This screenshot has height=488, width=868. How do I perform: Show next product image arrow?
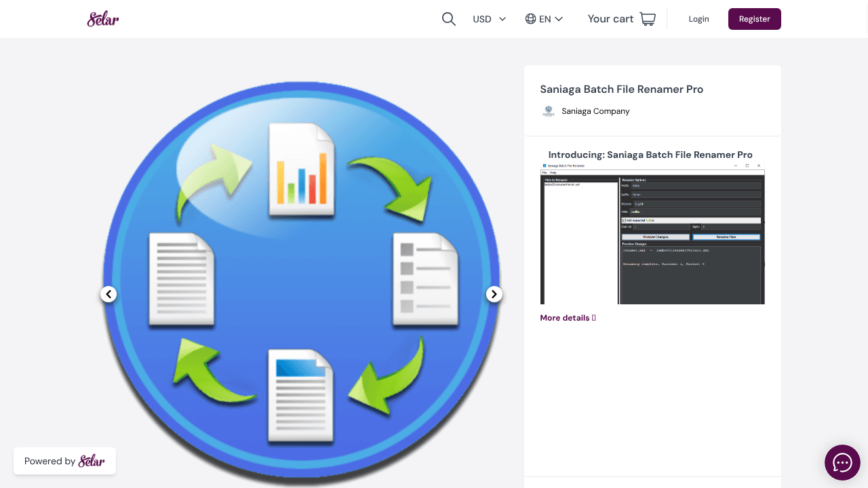coord(494,294)
